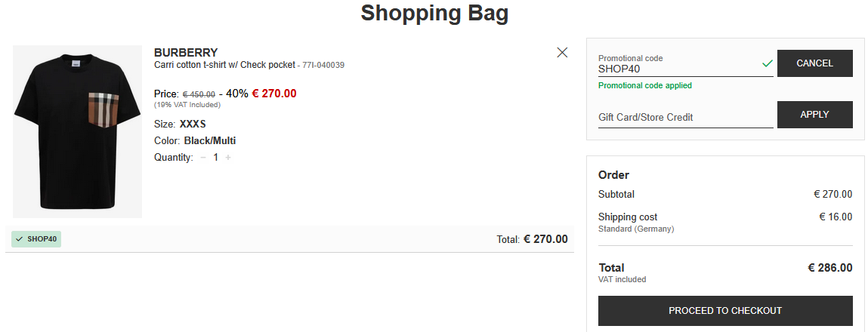Proceed to checkout
This screenshot has width=868, height=332.
click(725, 311)
